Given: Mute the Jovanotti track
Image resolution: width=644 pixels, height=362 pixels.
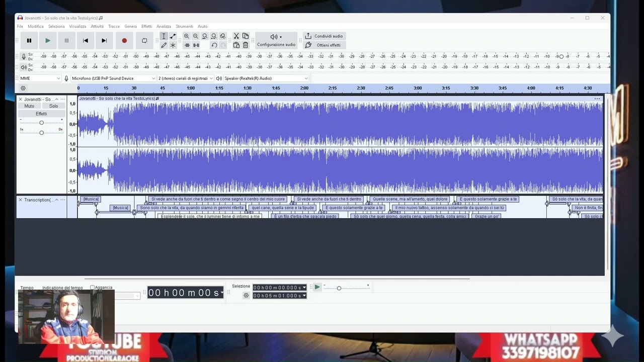Looking at the screenshot, I should 29,106.
